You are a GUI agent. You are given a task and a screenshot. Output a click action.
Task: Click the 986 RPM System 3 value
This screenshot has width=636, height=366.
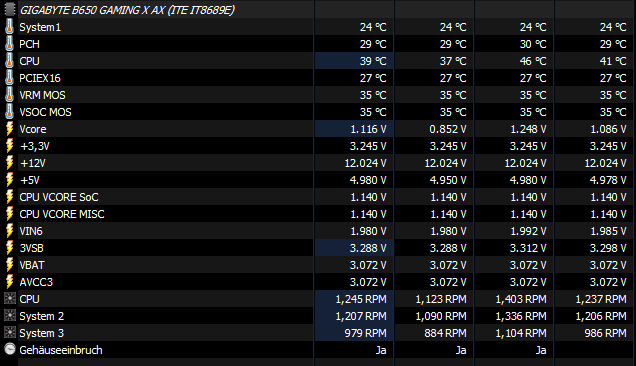[x=606, y=334]
